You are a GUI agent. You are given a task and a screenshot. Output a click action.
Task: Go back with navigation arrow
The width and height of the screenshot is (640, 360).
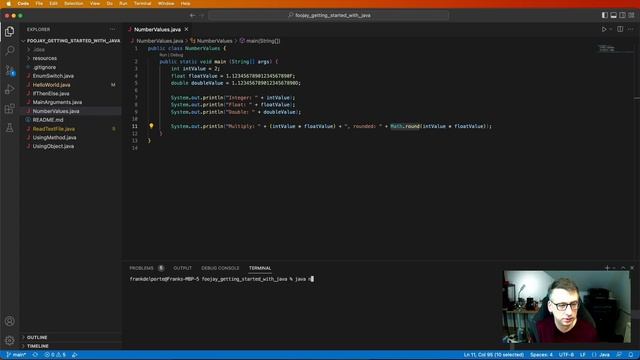[x=192, y=16]
